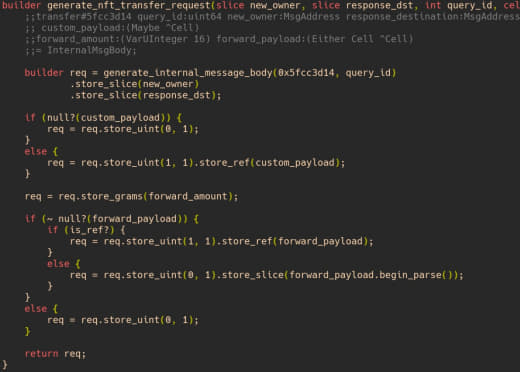Click the .store_slice(new_owner) line
This screenshot has height=372, width=520.
click(135, 84)
